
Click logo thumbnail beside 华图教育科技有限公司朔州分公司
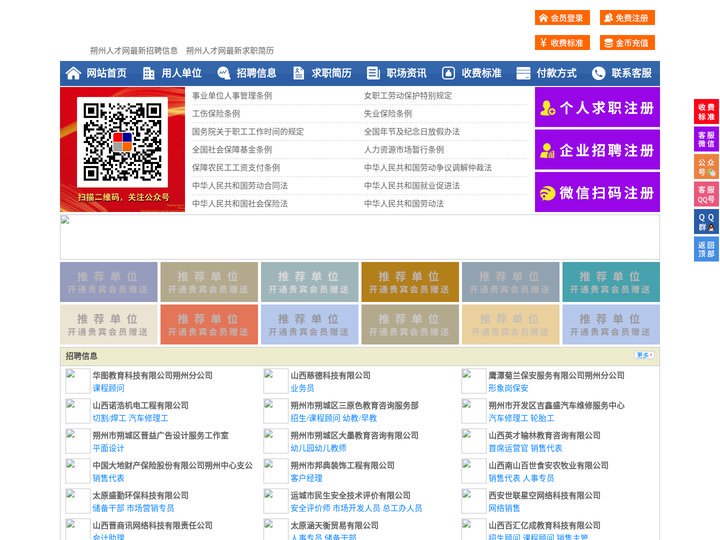(x=78, y=381)
